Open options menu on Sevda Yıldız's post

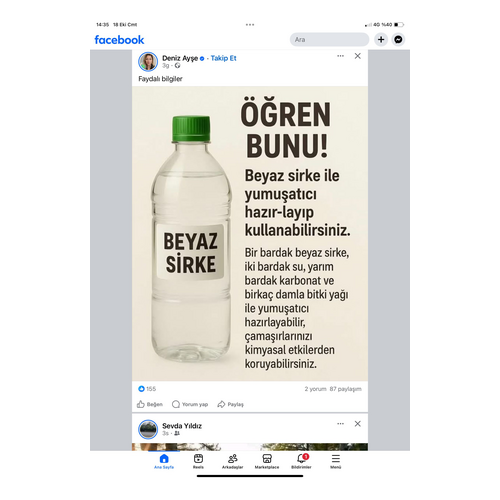tap(340, 424)
